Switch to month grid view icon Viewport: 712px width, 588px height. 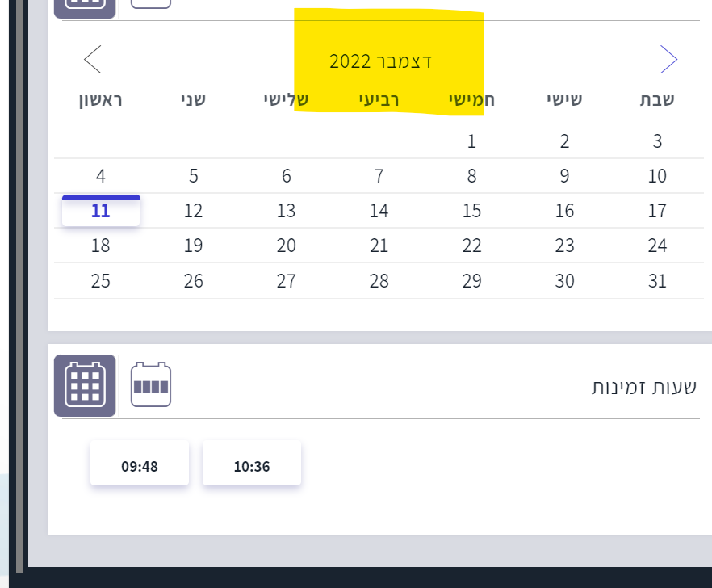click(x=85, y=385)
